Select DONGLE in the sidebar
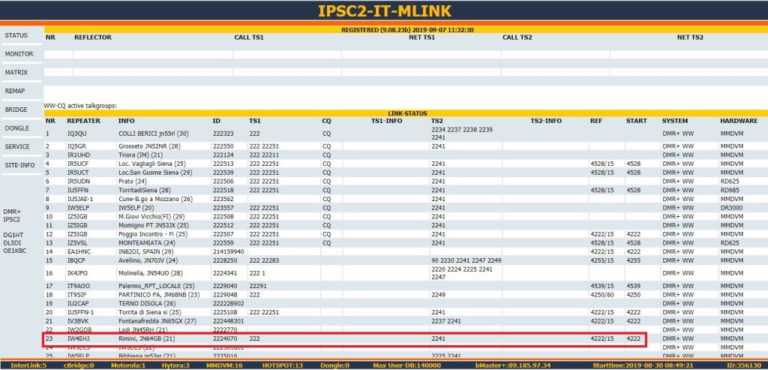Image resolution: width=768 pixels, height=370 pixels. click(17, 128)
